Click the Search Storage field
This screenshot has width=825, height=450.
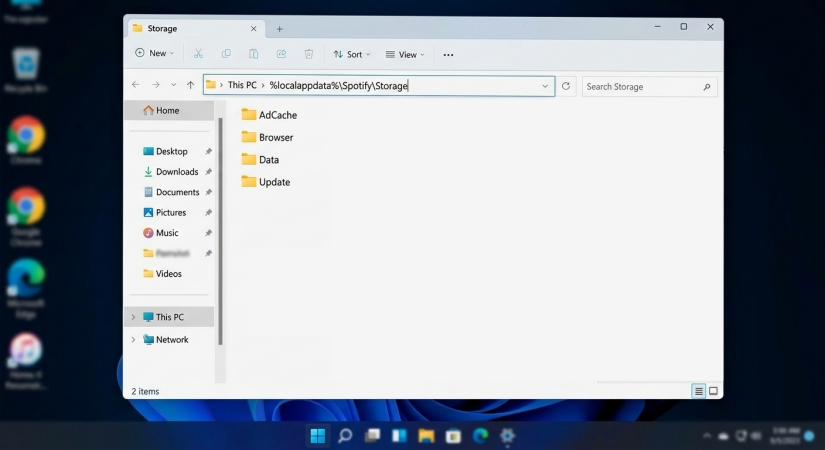pyautogui.click(x=649, y=86)
